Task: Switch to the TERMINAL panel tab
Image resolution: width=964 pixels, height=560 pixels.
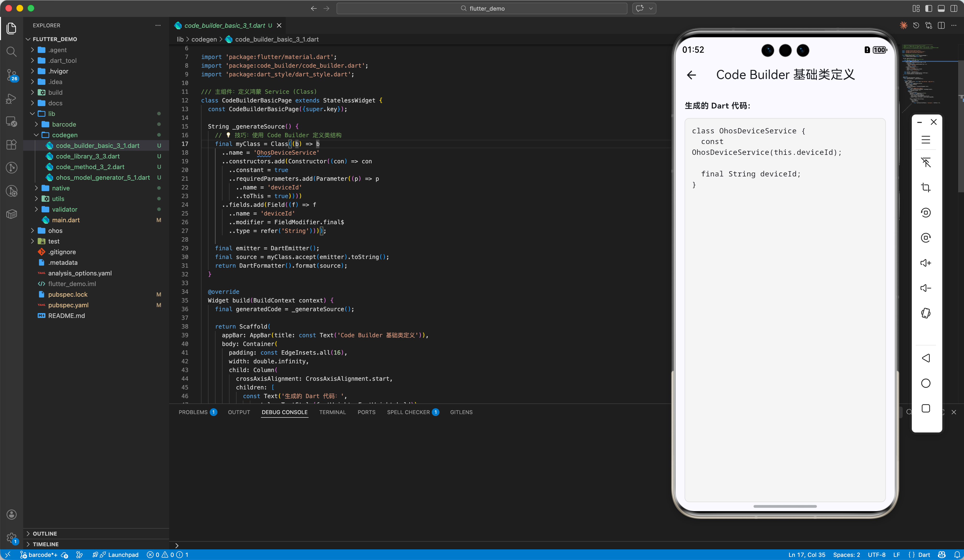Action: click(x=332, y=412)
